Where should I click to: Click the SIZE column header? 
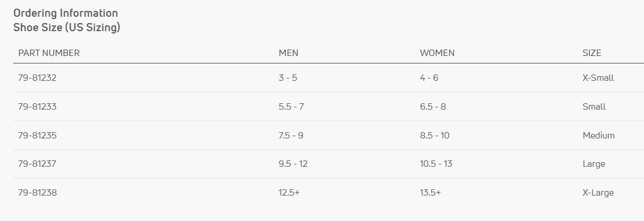pyautogui.click(x=592, y=53)
